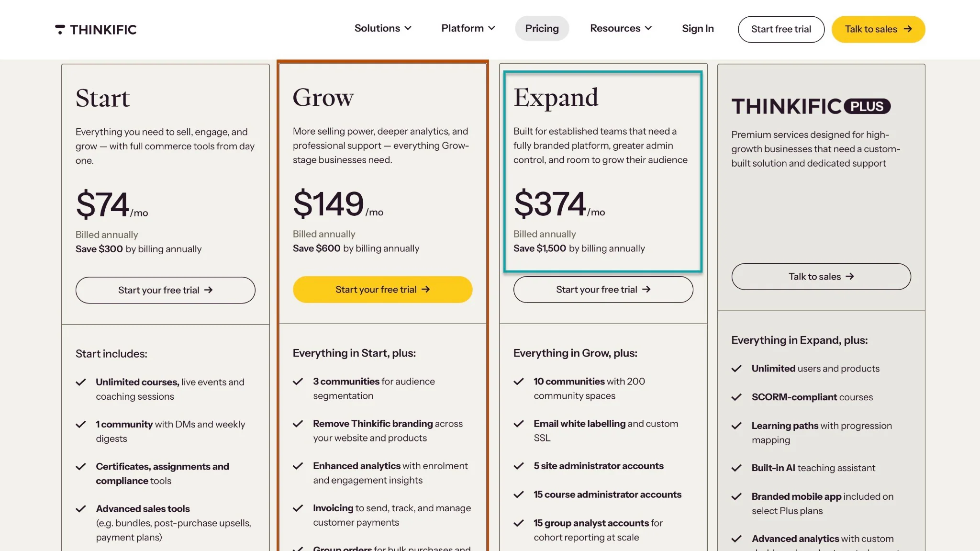Click the Thinkific logo in header
The width and height of the screenshot is (980, 551).
pyautogui.click(x=96, y=30)
